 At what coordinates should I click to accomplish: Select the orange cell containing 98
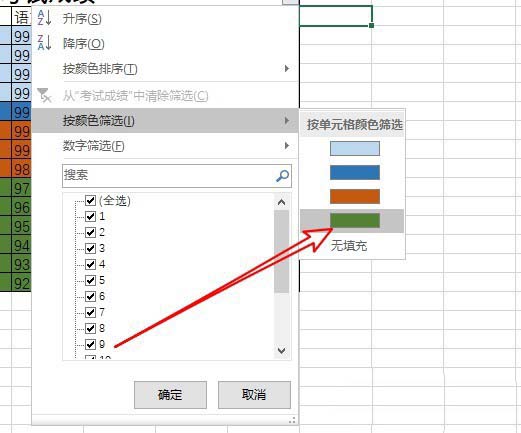(21, 169)
